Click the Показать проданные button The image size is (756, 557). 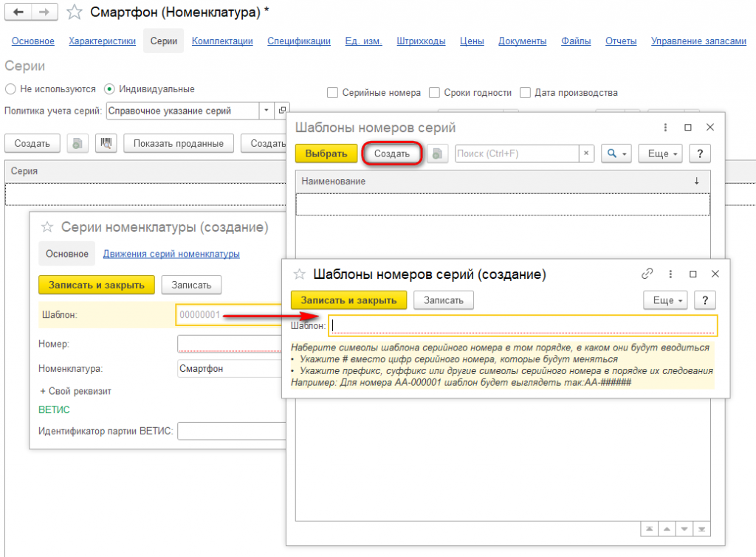click(179, 143)
